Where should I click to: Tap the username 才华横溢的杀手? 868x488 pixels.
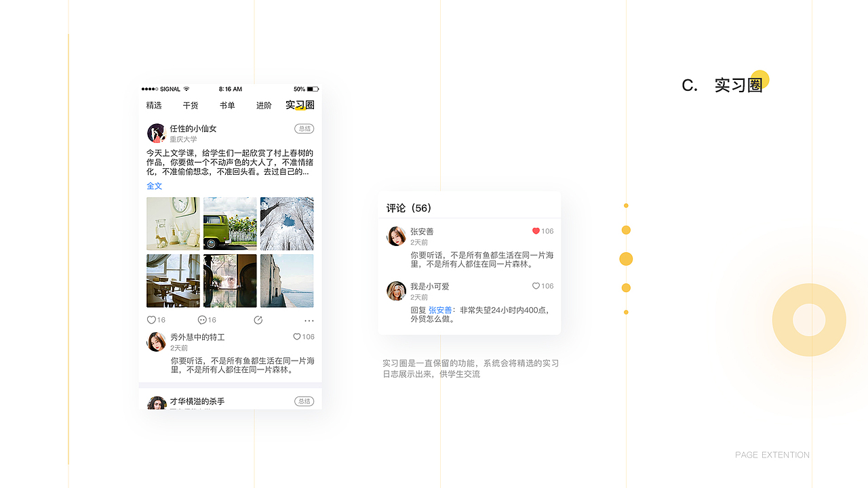[197, 401]
